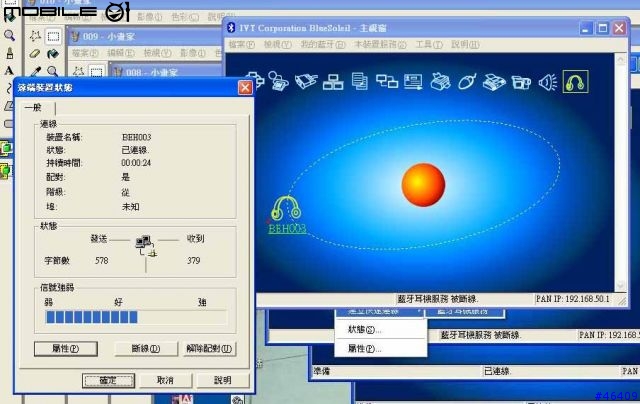The height and width of the screenshot is (404, 640).
Task: Open 檔案(F) menu in BlueSoleil window
Action: (242, 44)
